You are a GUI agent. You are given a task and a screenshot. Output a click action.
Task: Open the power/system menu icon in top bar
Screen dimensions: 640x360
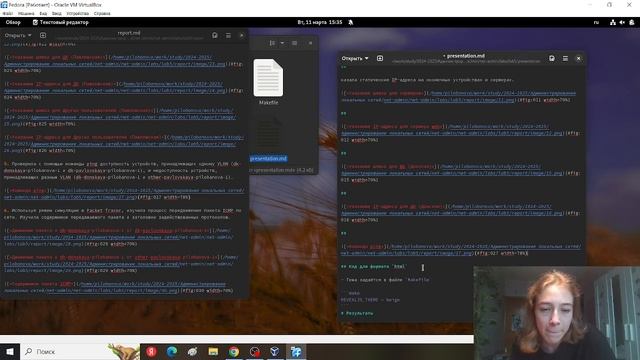[x=632, y=22]
